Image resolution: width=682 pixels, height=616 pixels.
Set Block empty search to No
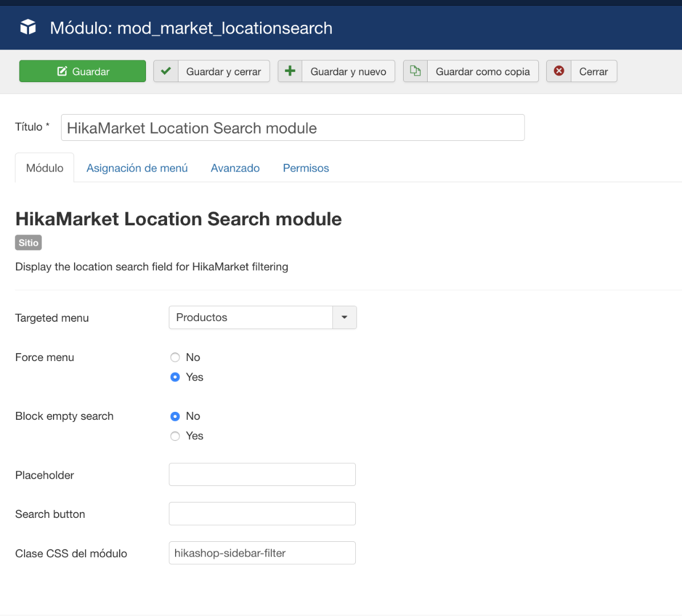[175, 416]
